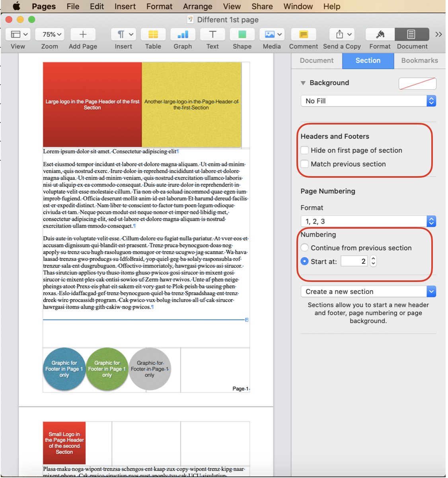Add a Text box

coord(212,35)
